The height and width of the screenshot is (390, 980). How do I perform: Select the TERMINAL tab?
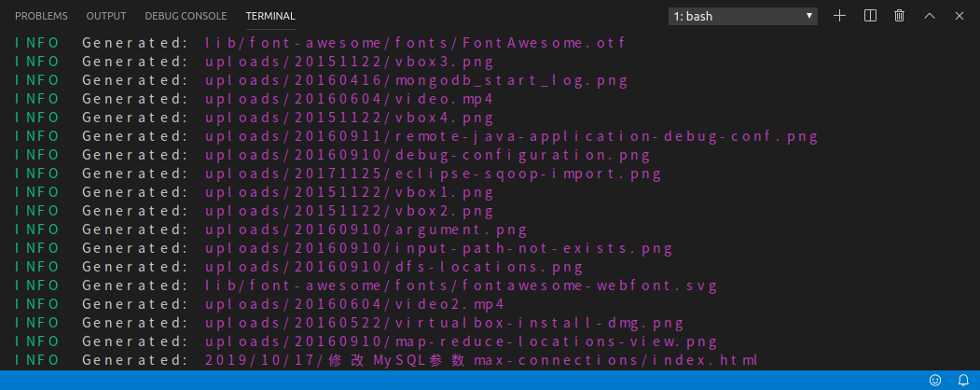[270, 16]
